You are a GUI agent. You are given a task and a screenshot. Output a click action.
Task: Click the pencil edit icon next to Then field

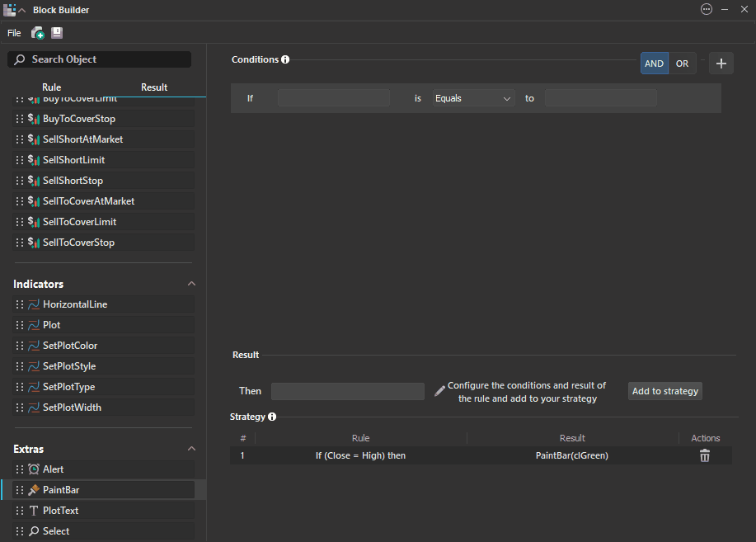pos(439,391)
